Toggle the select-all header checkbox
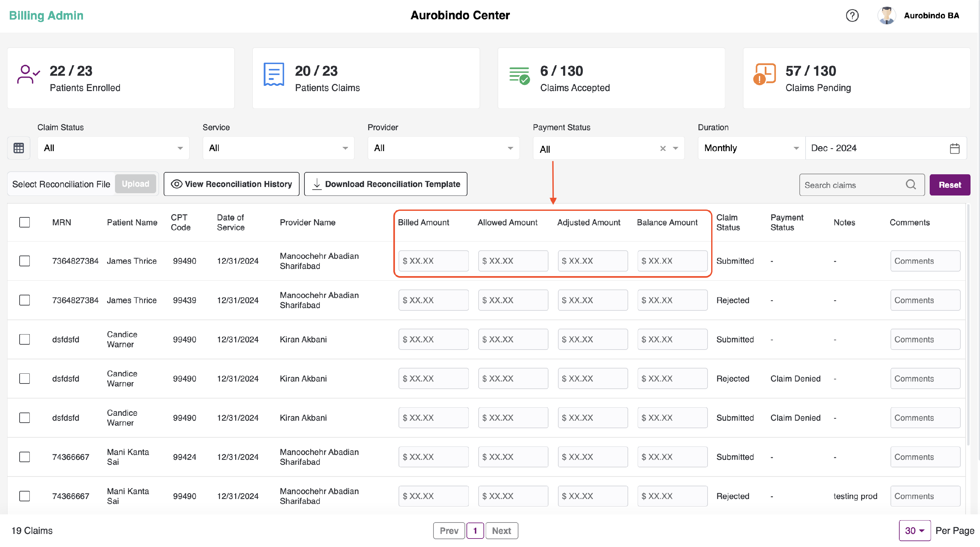Image resolution: width=980 pixels, height=547 pixels. [25, 222]
